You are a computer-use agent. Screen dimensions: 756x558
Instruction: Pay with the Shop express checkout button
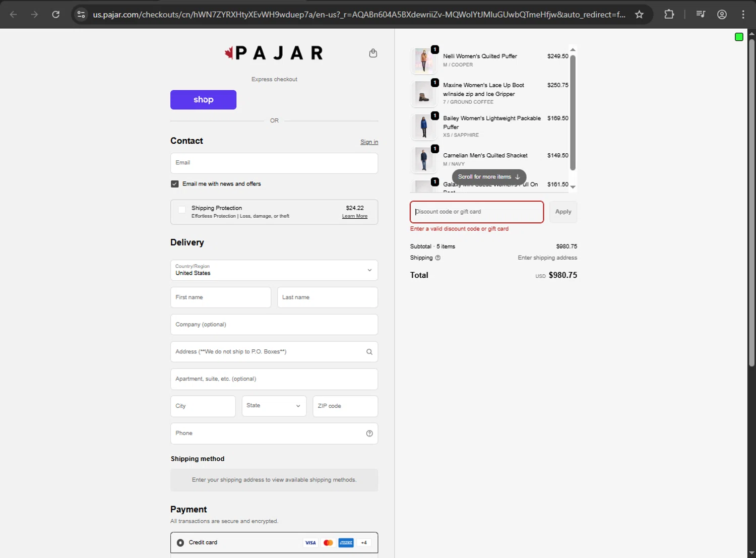(203, 100)
